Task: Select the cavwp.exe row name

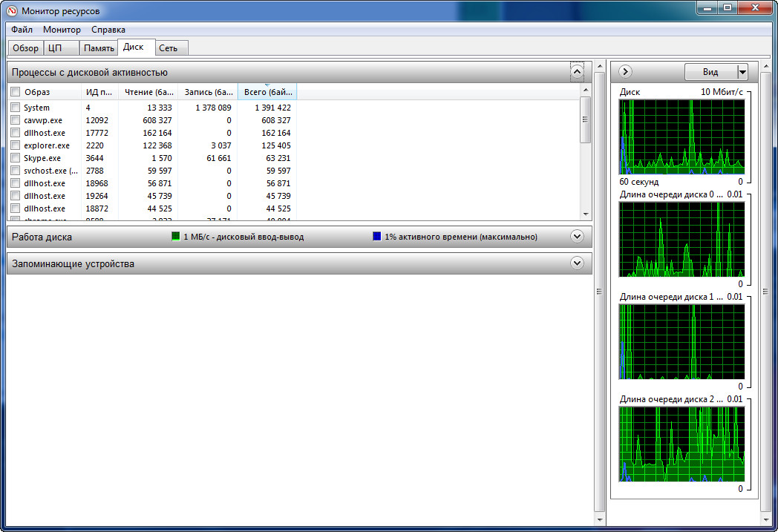Action: 43,120
